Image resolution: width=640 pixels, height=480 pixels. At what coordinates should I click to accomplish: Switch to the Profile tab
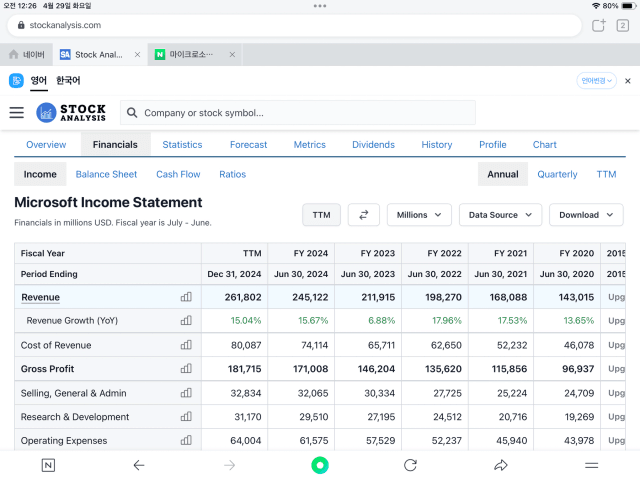(493, 144)
